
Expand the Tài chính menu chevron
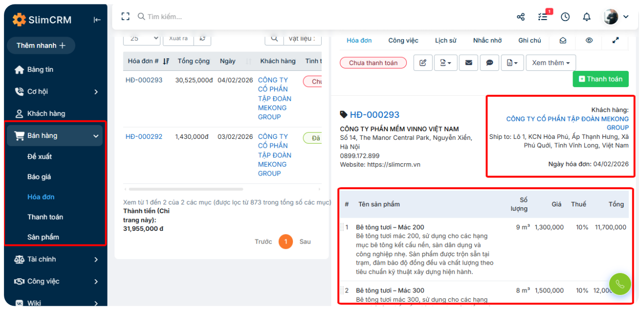click(96, 259)
